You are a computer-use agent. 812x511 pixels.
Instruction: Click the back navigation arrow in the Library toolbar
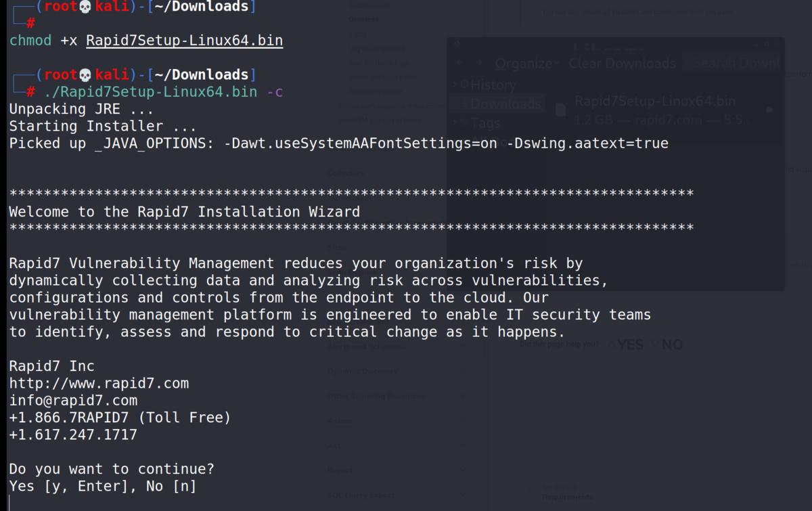pyautogui.click(x=459, y=62)
